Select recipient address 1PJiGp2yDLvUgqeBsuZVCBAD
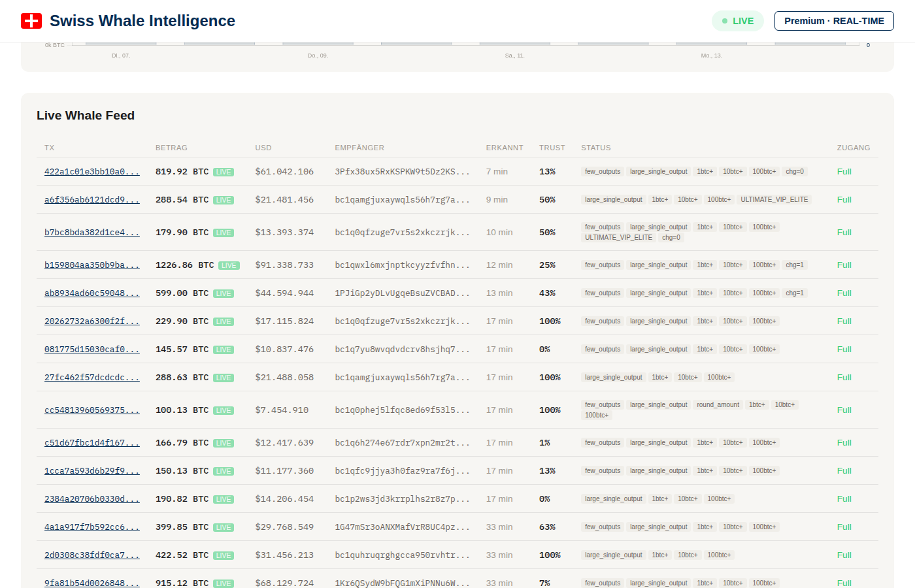Screen dimensions: 915x588 [402, 293]
